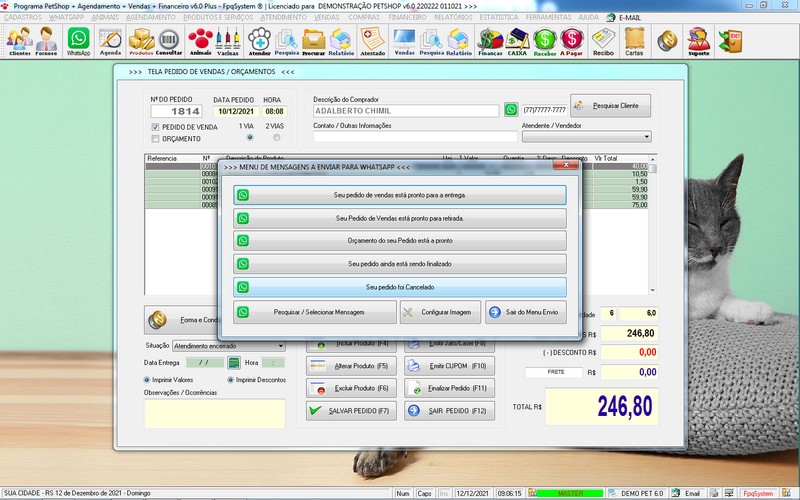Viewport: 800px width, 500px height.
Task: Click Pesquisar / Selecionar Mensagem button
Action: click(315, 312)
